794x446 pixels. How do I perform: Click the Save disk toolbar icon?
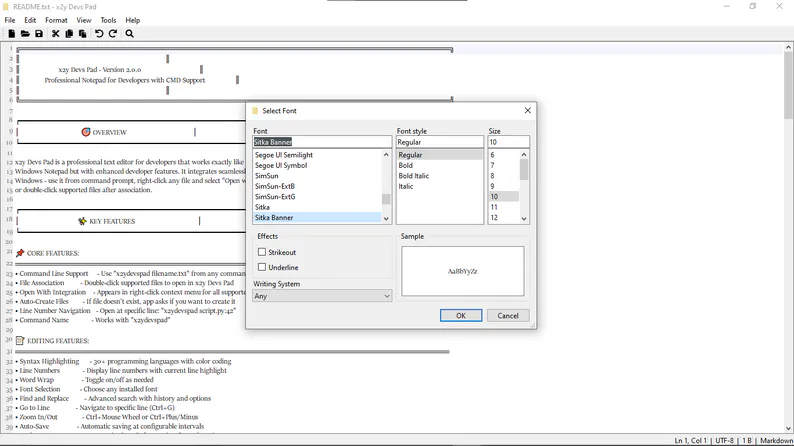pyautogui.click(x=39, y=34)
